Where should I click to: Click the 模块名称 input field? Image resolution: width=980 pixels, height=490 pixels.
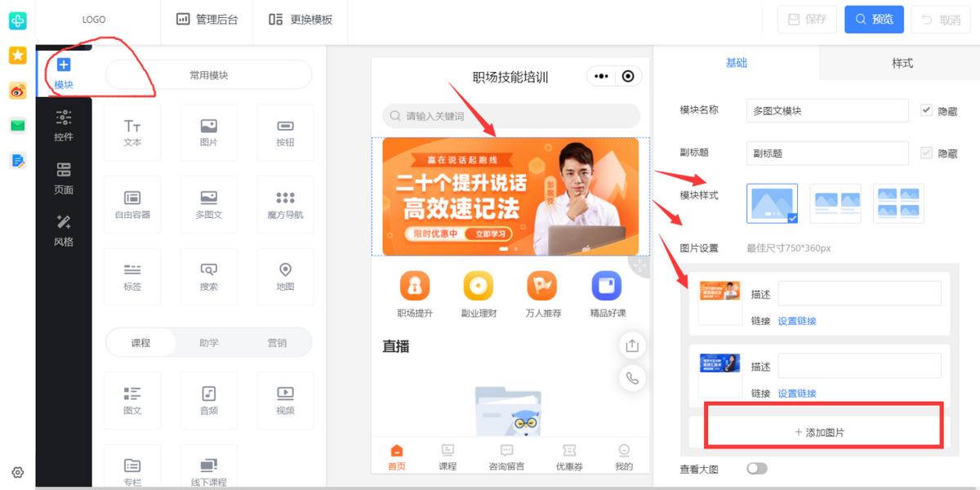click(826, 110)
